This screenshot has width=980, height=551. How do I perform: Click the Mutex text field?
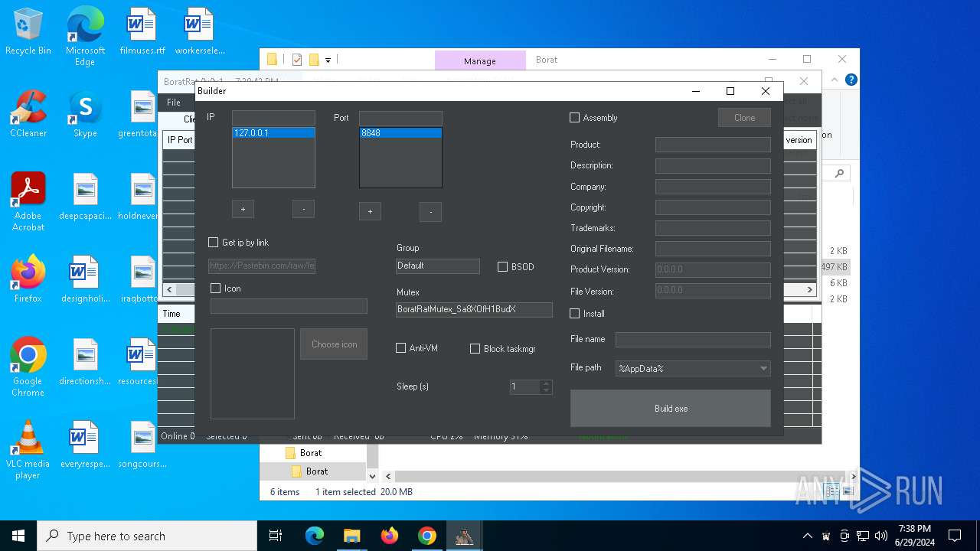pos(474,310)
